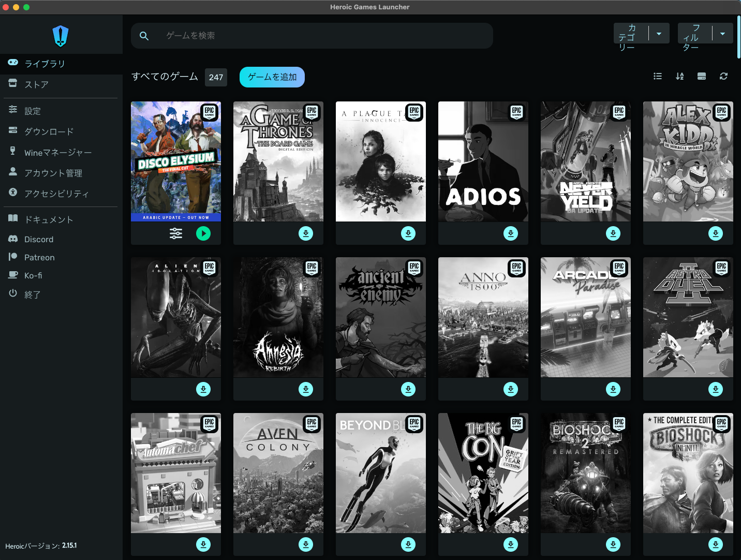Viewport: 741px width, 560px height.
Task: Click the すべてのゲーム heading
Action: click(165, 77)
